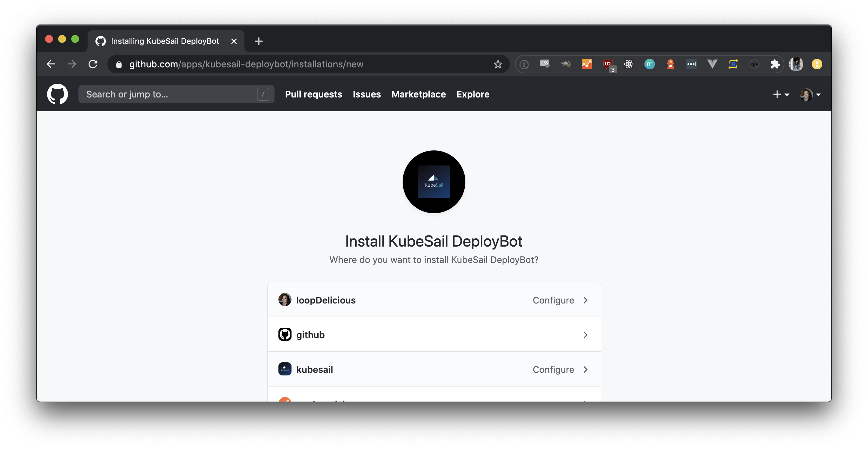Go back to the previous page
Image resolution: width=868 pixels, height=450 pixels.
point(51,64)
